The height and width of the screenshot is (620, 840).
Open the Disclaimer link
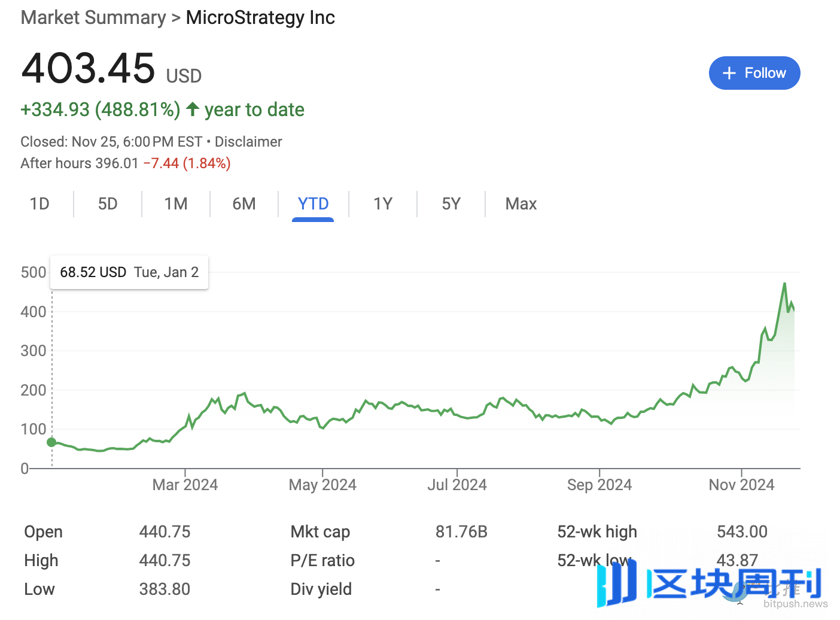click(248, 141)
